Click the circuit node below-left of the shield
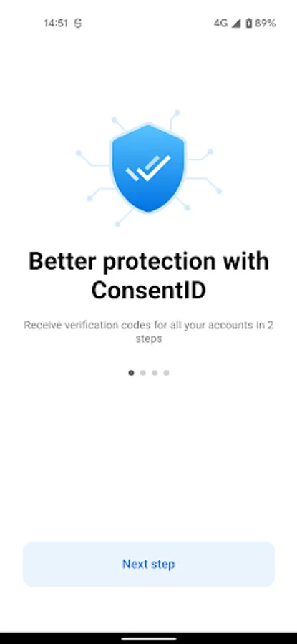This screenshot has height=644, width=297. [117, 224]
